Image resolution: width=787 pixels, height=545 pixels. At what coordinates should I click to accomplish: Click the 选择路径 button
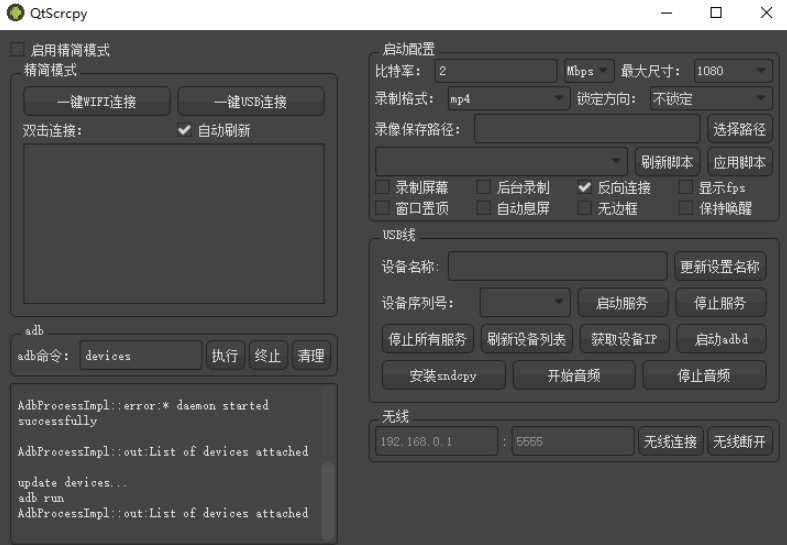[x=739, y=129]
